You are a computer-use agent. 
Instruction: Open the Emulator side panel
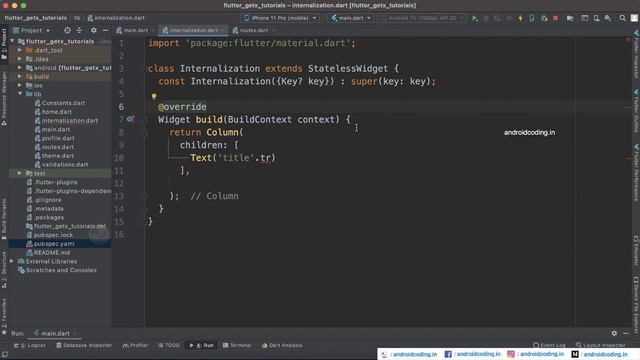(636, 251)
